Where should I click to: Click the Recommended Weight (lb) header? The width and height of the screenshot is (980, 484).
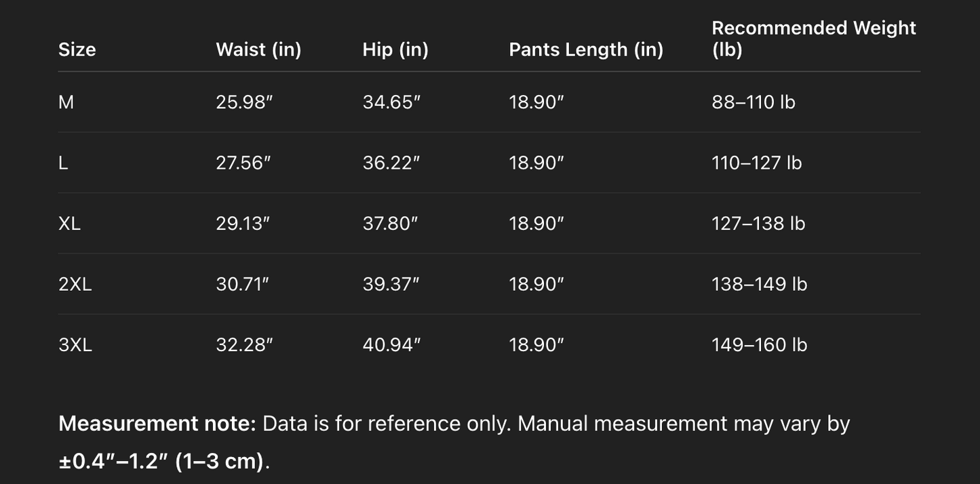tap(813, 38)
